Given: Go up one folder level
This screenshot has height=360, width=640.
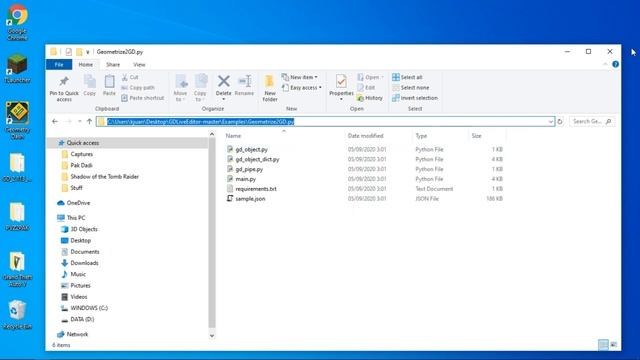Looking at the screenshot, I should pos(89,121).
